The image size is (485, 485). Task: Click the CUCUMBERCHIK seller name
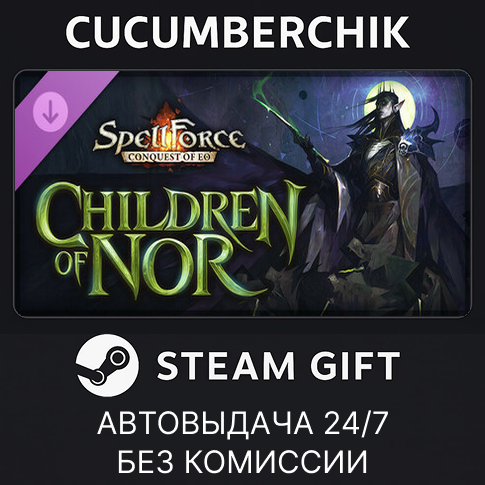[x=237, y=32]
